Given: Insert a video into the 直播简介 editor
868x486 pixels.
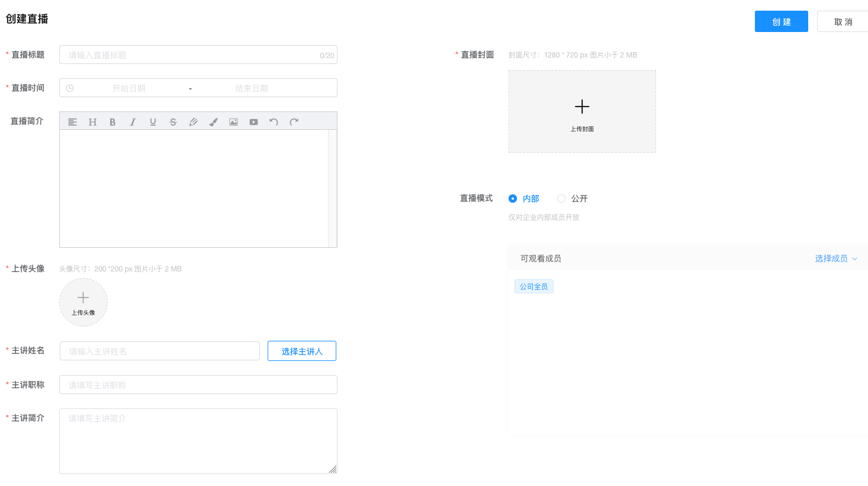Looking at the screenshot, I should (x=253, y=122).
